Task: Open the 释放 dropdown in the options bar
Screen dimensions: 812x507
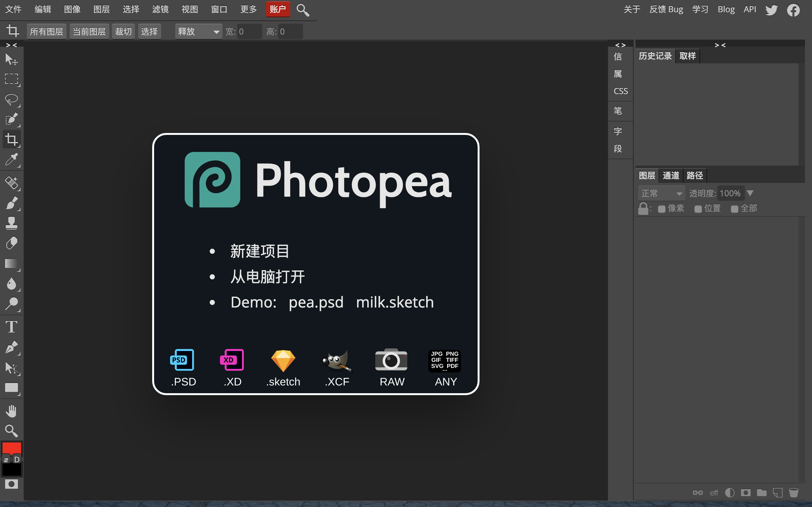Action: (199, 31)
